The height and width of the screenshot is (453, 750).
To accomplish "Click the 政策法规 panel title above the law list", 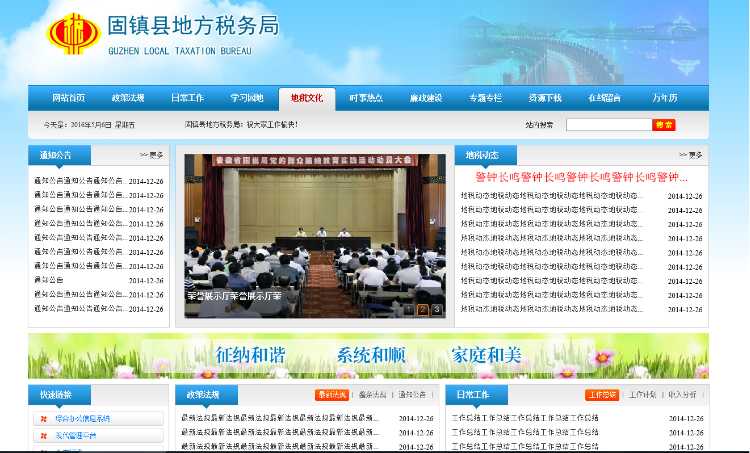I will coord(203,395).
